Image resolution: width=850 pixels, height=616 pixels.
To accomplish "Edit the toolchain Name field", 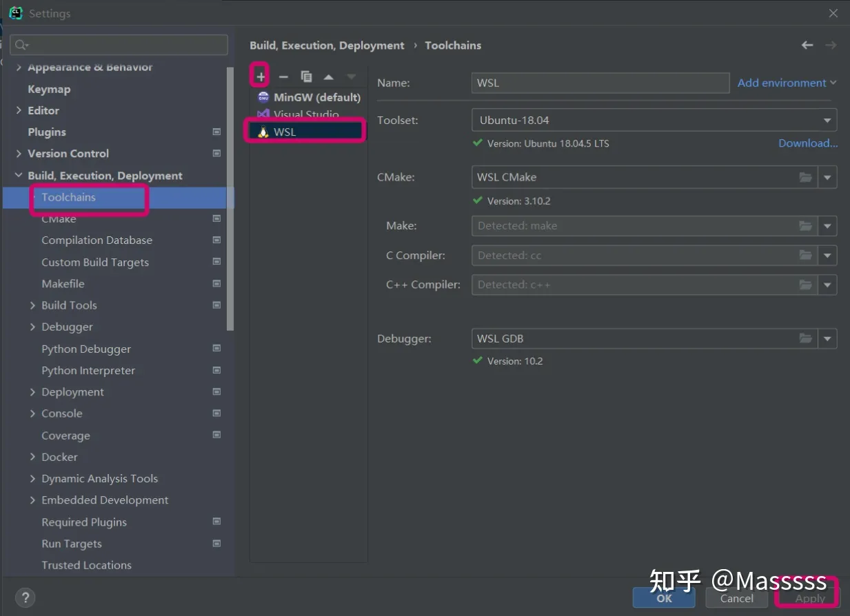I will click(600, 83).
